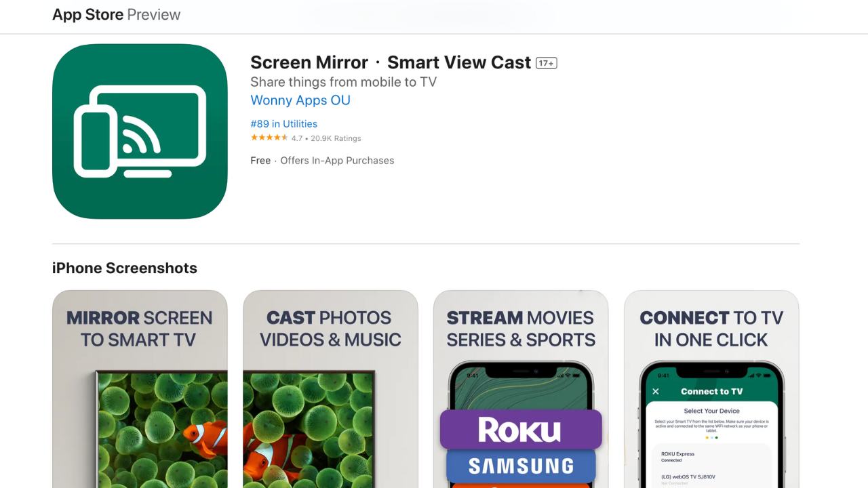
Task: Open the Stream Movies Series & Sports screenshot
Action: pyautogui.click(x=521, y=389)
